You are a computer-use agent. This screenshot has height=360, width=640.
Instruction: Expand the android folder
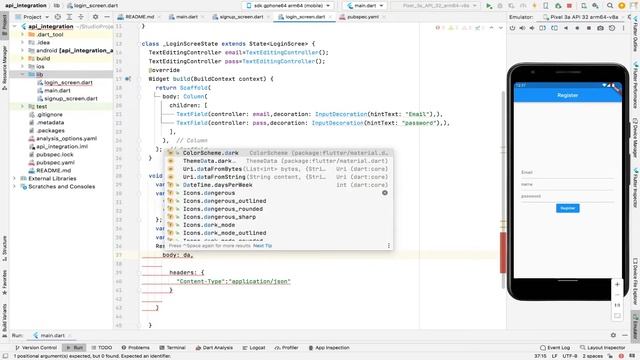click(22, 50)
